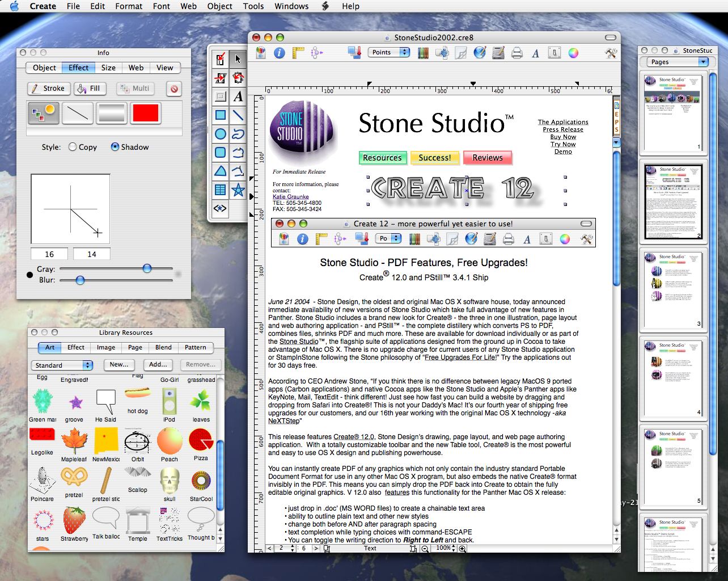Viewport: 728px width, 581px height.
Task: Choose the star shape tool
Action: pyautogui.click(x=238, y=190)
